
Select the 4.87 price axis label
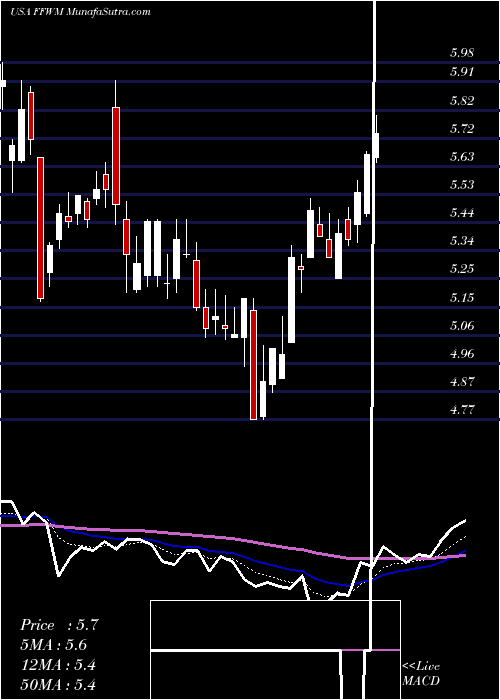pyautogui.click(x=462, y=382)
